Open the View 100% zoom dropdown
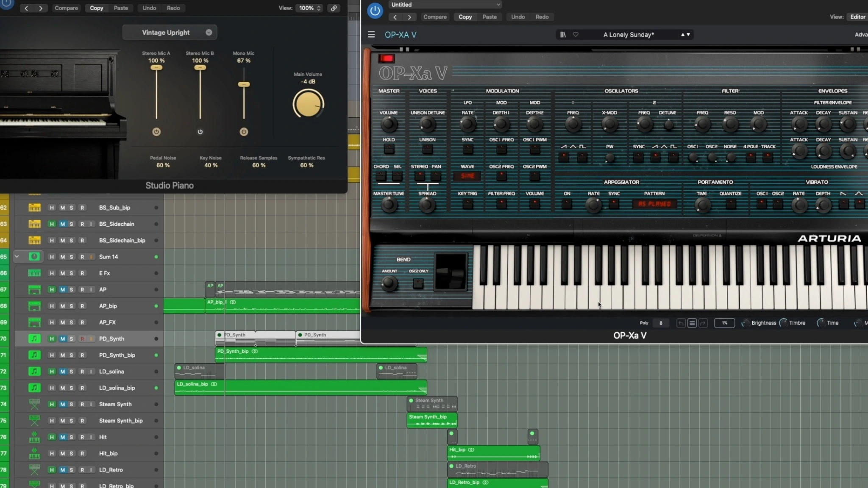Viewport: 868px width, 488px height. coord(310,8)
